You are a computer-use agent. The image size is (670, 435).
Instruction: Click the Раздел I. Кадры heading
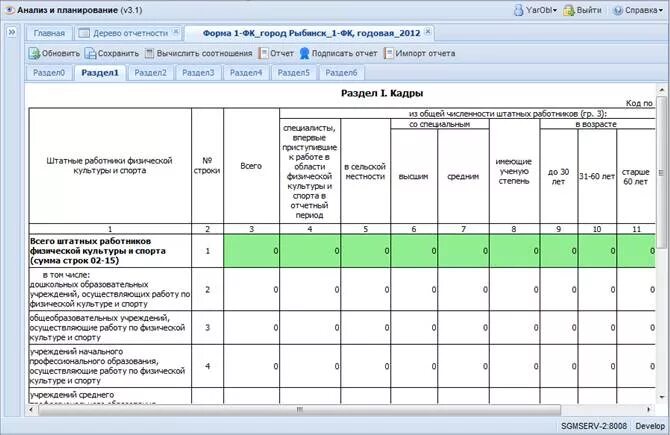[x=382, y=93]
